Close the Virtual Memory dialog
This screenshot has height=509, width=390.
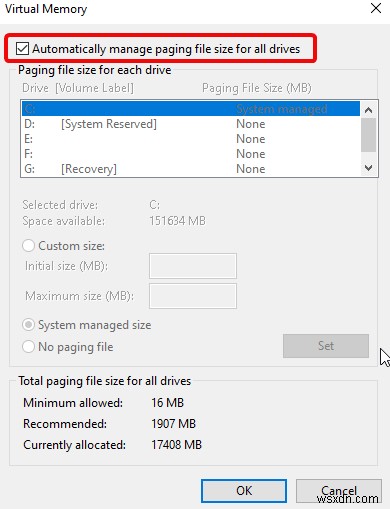pyautogui.click(x=376, y=9)
